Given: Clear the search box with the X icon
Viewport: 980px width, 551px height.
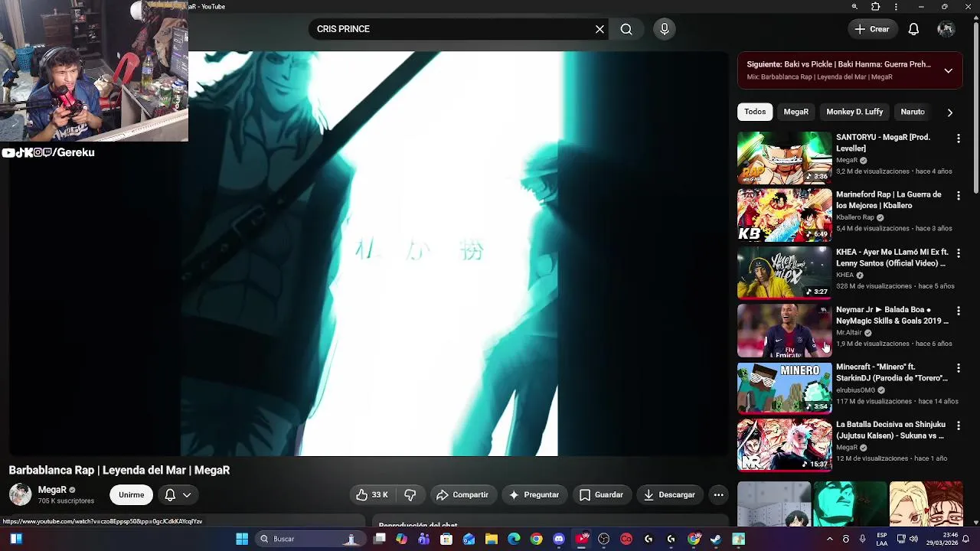Looking at the screenshot, I should coord(599,29).
